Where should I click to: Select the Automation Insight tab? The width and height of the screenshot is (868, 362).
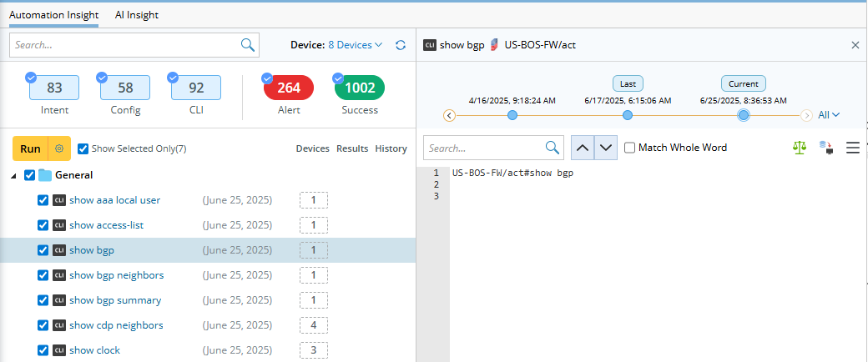[x=53, y=15]
